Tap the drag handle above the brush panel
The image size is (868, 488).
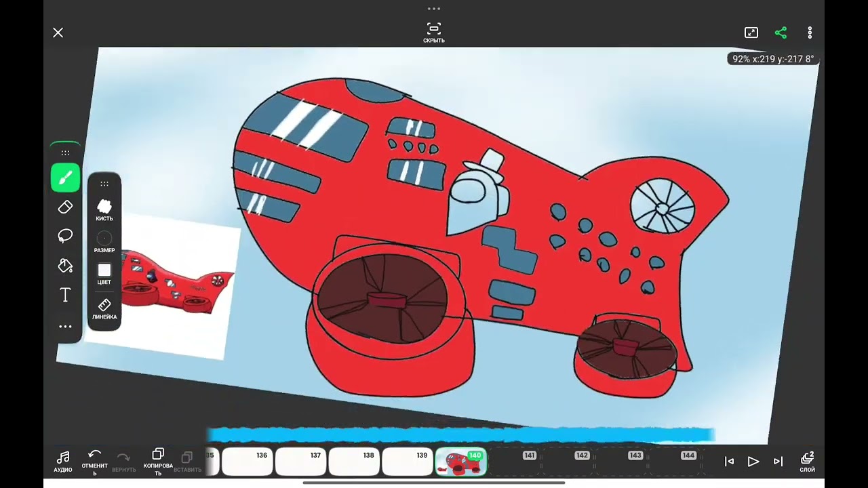(x=104, y=184)
